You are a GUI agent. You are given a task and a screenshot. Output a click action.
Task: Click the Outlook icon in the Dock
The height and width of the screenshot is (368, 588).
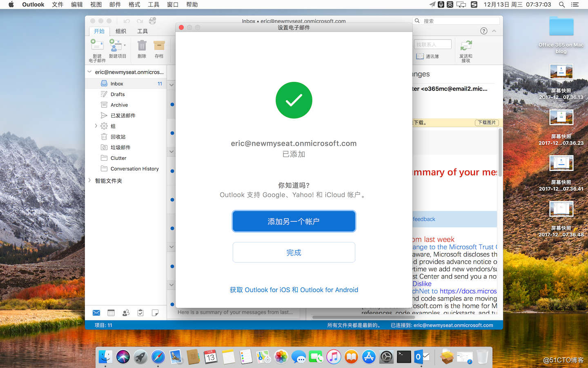421,357
